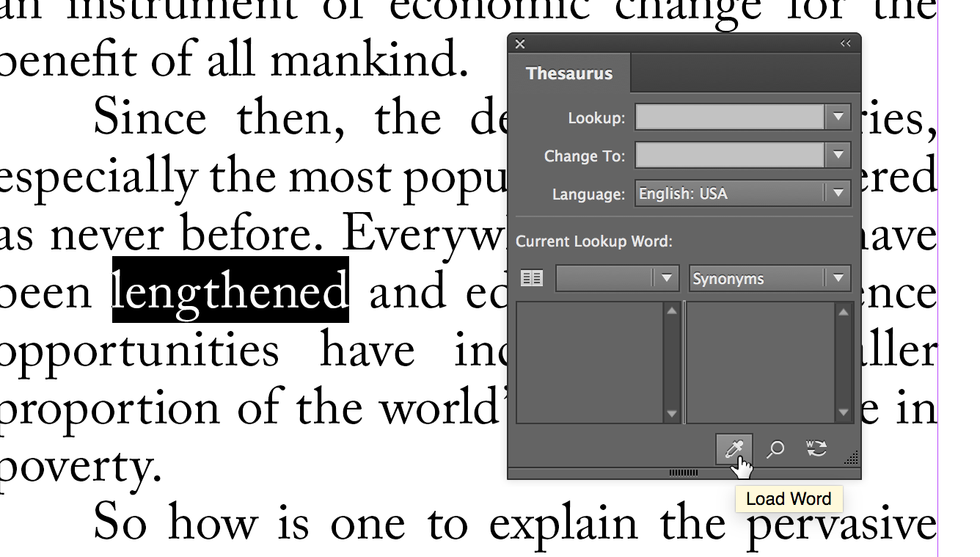Close the Thesaurus panel
Image resolution: width=980 pixels, height=557 pixels.
coord(520,44)
